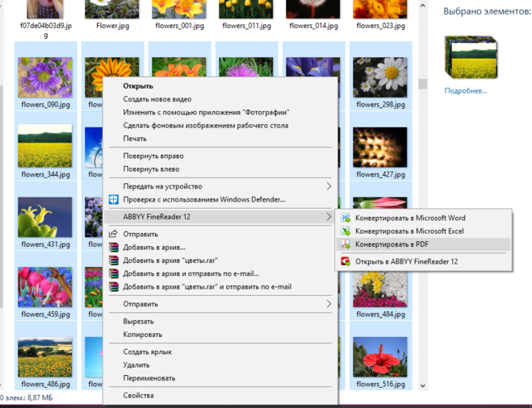Select the flowers_298.jpg daisy thumbnail
Image resolution: width=532 pixels, height=408 pixels.
[379, 77]
